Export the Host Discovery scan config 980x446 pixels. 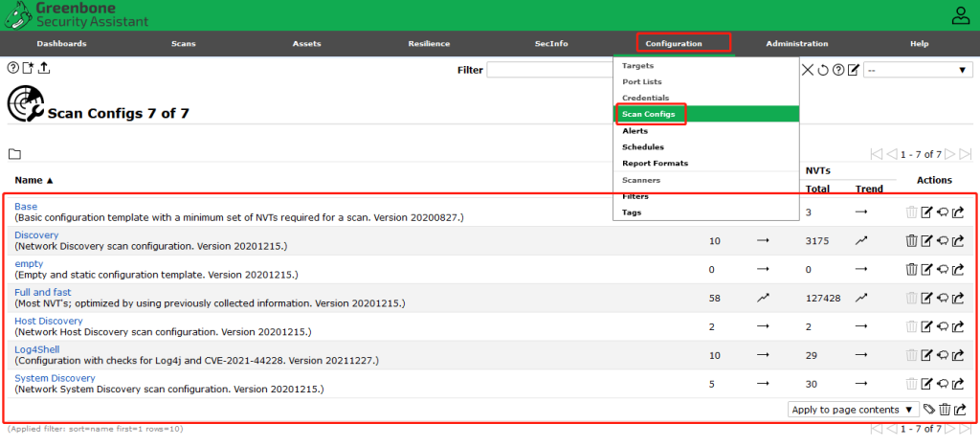[959, 327]
